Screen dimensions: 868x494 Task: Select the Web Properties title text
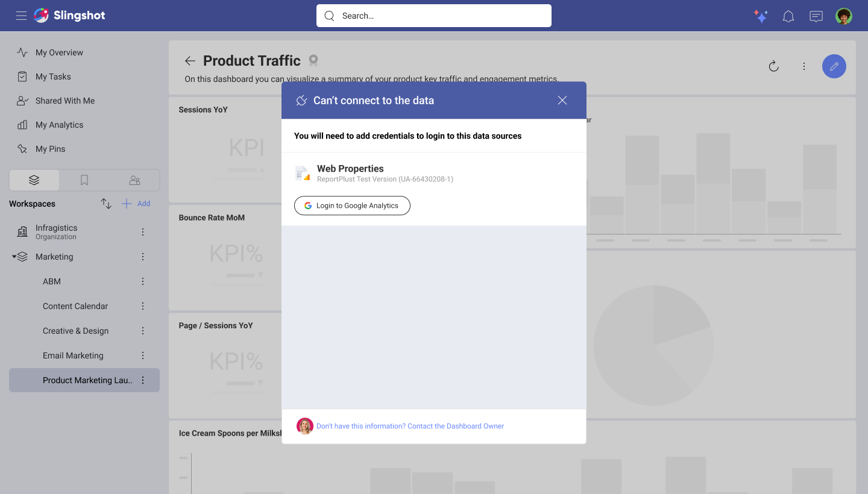coord(350,169)
